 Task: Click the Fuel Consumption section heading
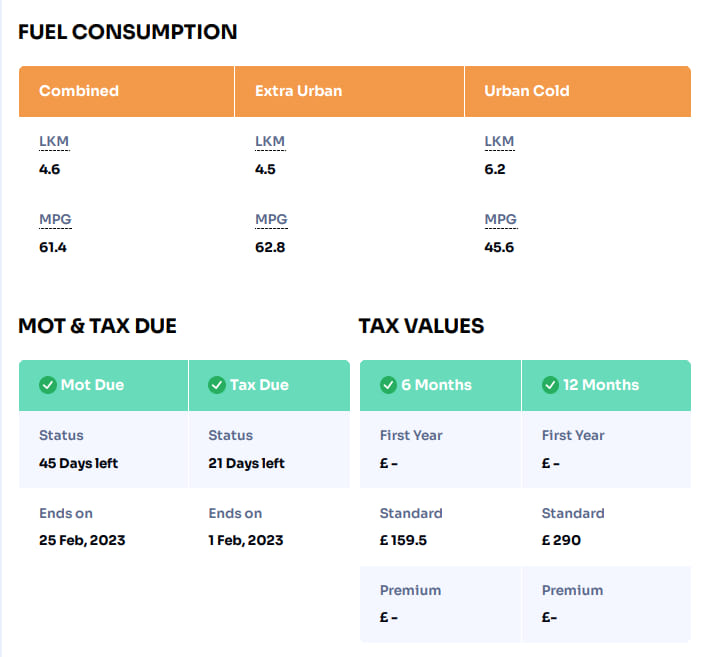(128, 32)
